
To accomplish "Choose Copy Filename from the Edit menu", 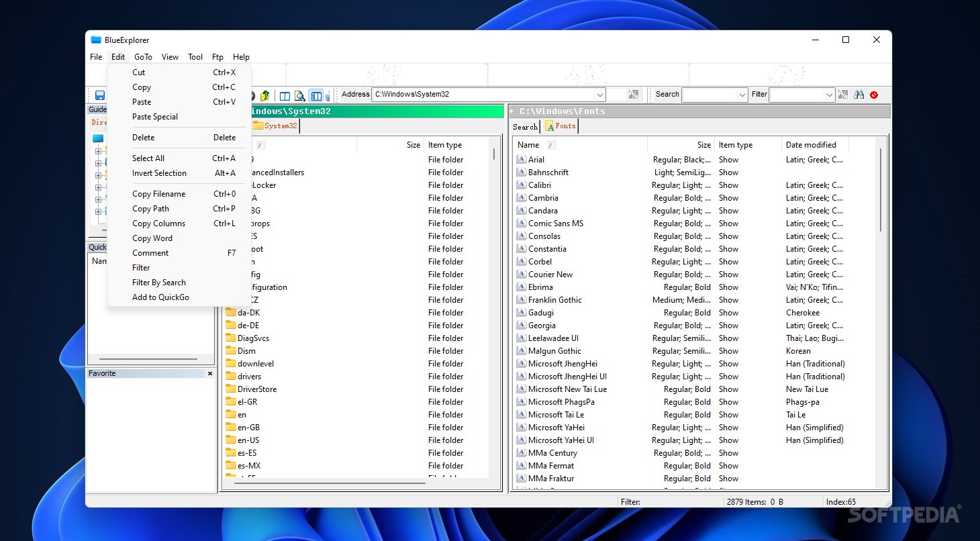I will click(179, 194).
